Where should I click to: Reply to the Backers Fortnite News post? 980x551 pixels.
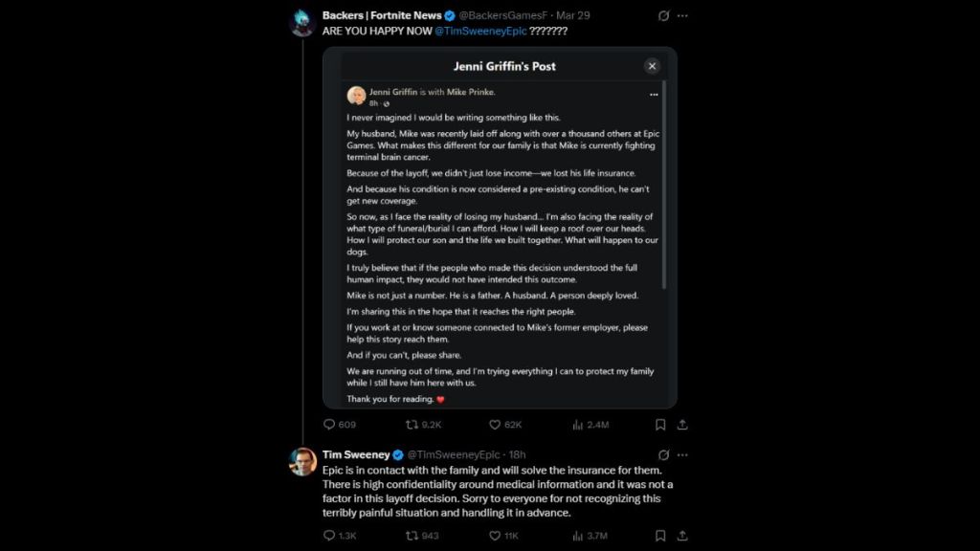pyautogui.click(x=330, y=425)
